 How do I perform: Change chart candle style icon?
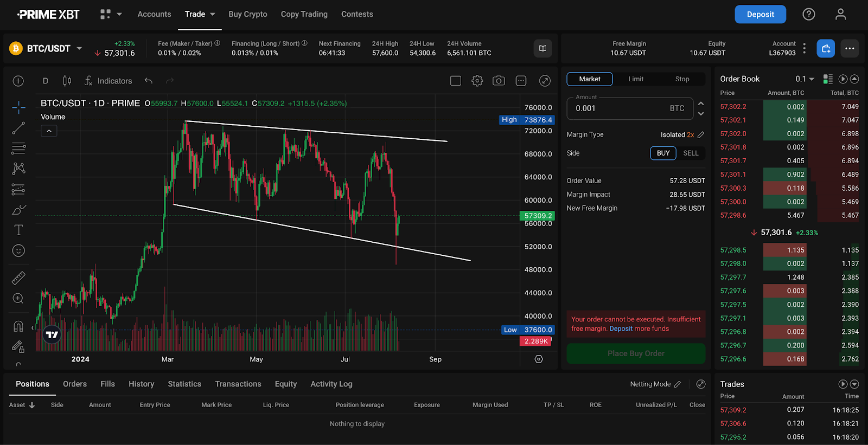(67, 81)
